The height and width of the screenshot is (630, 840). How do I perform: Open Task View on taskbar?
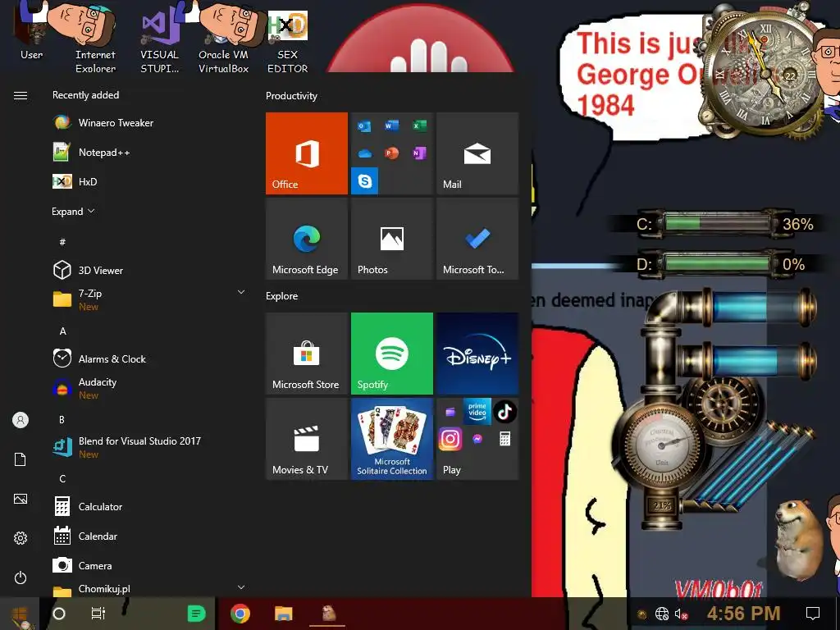[98, 614]
